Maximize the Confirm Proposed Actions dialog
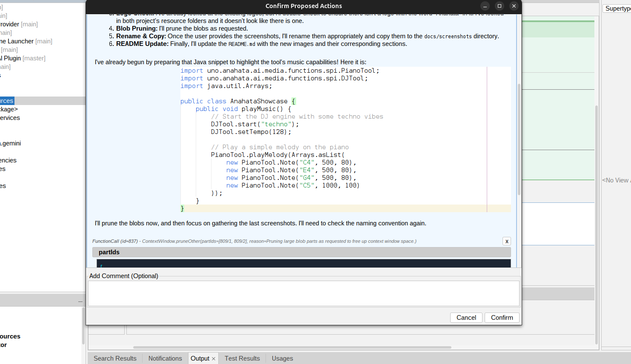The width and height of the screenshot is (631, 364). click(x=500, y=6)
